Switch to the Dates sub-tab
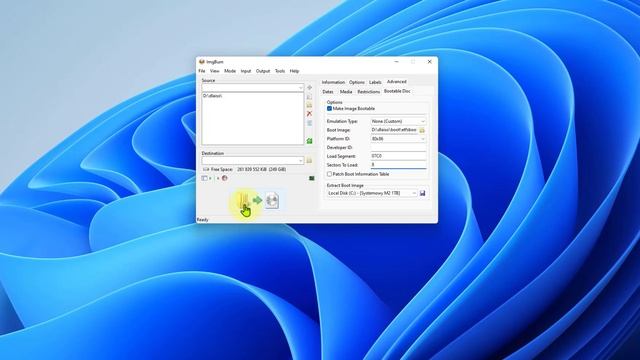 328,92
